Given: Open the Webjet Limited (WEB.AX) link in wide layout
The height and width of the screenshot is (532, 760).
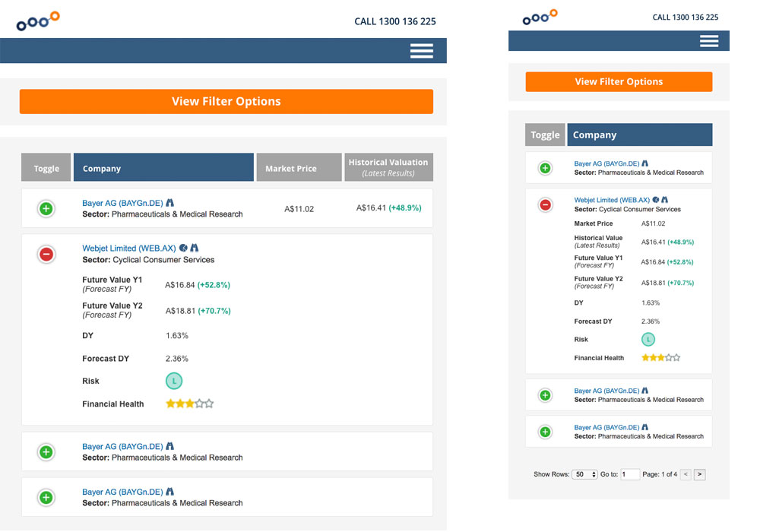Looking at the screenshot, I should 129,248.
